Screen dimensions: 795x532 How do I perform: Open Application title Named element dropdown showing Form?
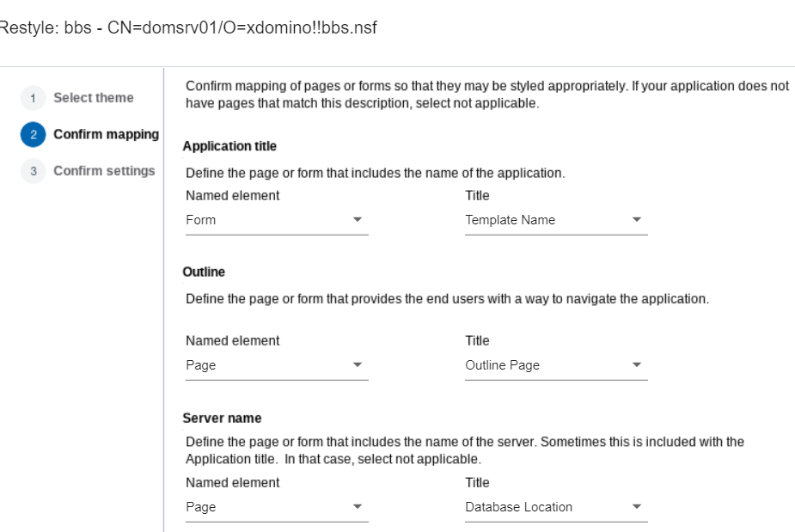(277, 220)
